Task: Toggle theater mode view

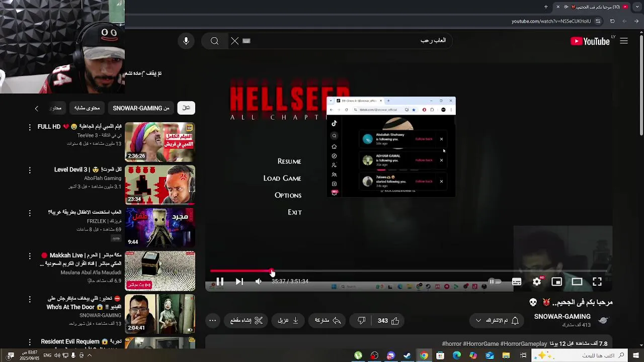Action: pos(577,282)
